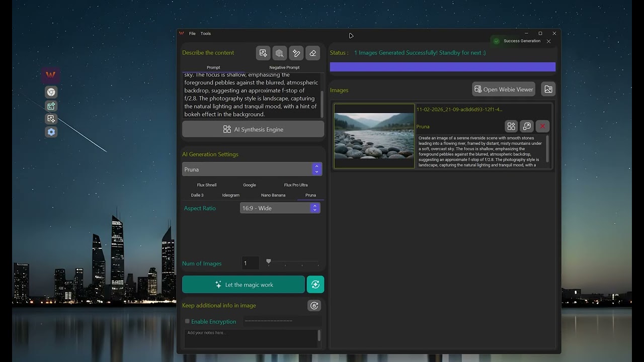Image resolution: width=644 pixels, height=362 pixels.
Task: Click the W logo in the app title bar
Action: pyautogui.click(x=182, y=34)
